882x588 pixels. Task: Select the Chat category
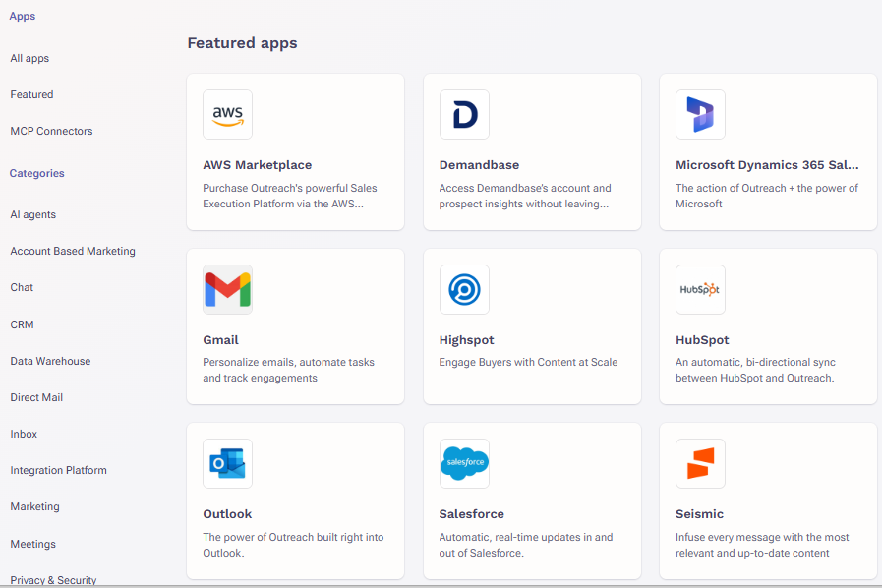pos(22,287)
